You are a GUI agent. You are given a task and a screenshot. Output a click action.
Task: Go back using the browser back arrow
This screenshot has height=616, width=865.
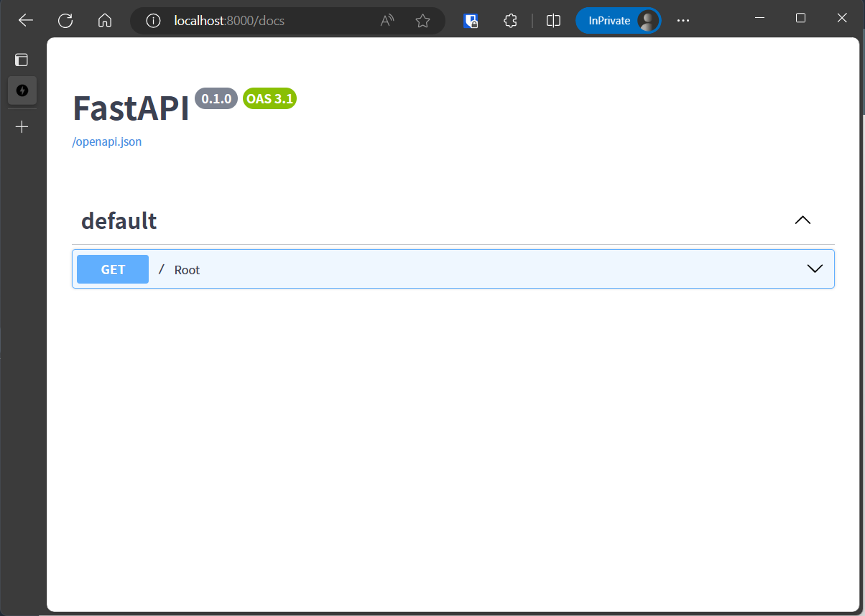coord(26,21)
